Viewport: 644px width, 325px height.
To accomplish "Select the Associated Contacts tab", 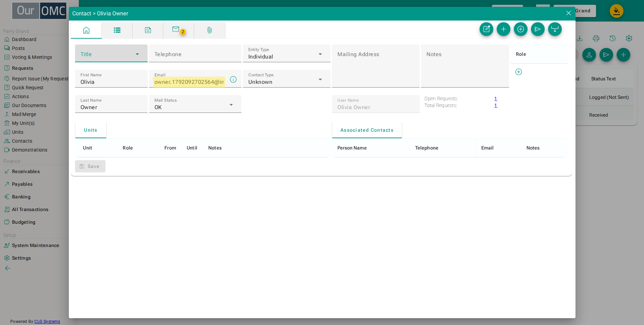I will [x=367, y=130].
